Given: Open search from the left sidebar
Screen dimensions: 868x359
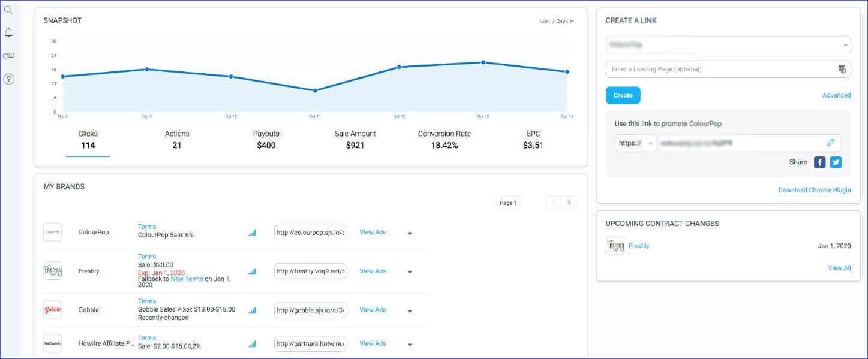Looking at the screenshot, I should point(8,10).
